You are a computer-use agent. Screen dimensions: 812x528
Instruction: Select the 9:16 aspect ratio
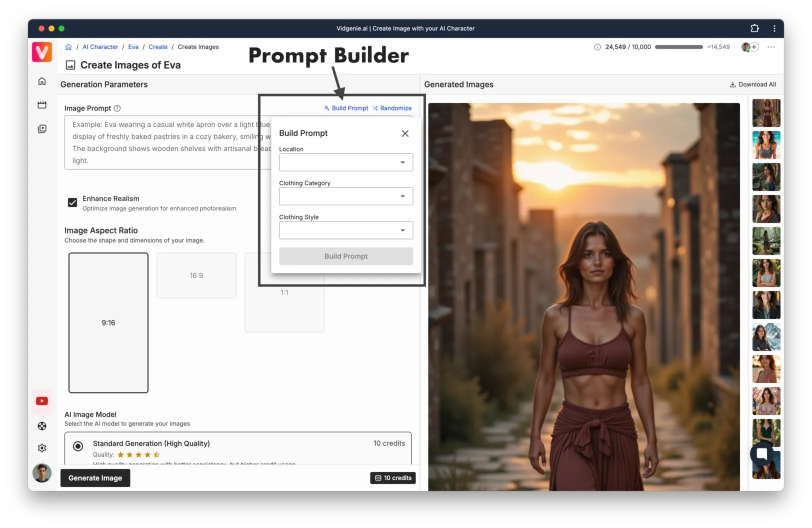(x=108, y=322)
